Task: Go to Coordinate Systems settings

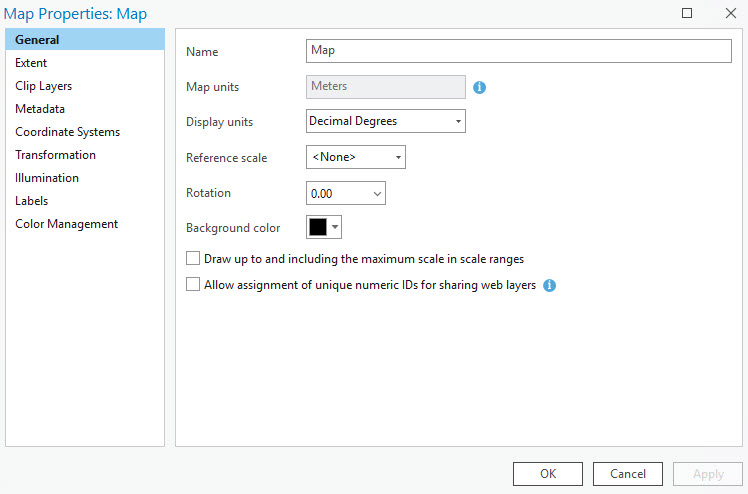Action: (x=67, y=132)
